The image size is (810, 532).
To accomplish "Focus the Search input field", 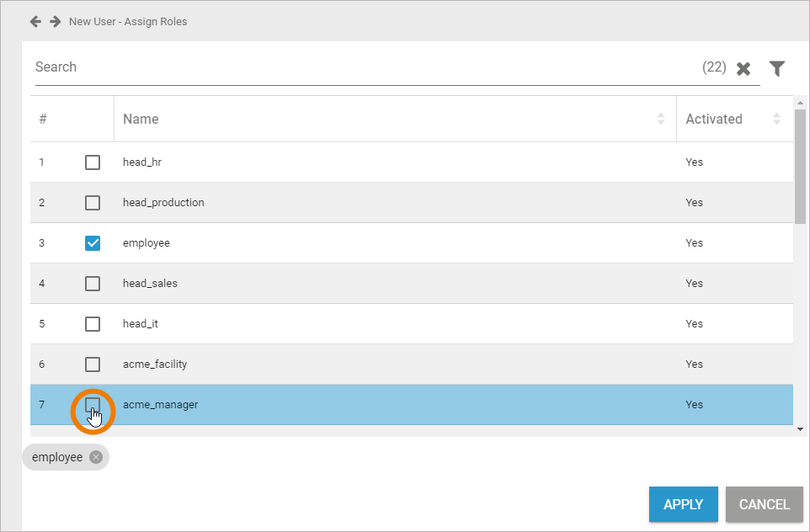I will click(362, 67).
